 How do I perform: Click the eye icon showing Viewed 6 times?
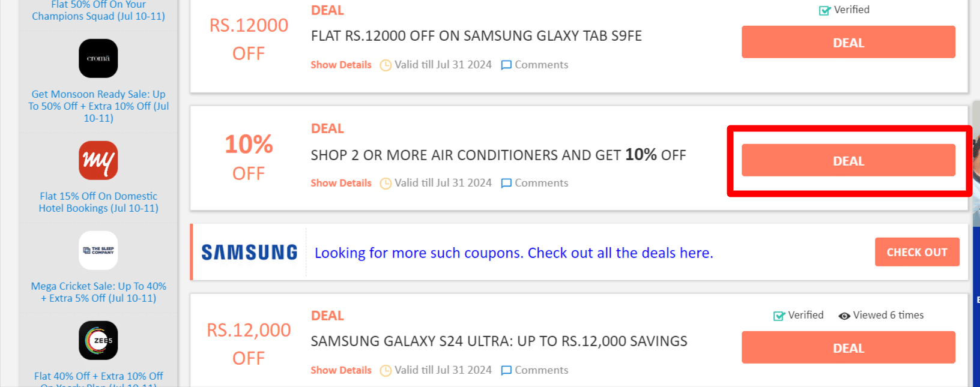pyautogui.click(x=845, y=315)
